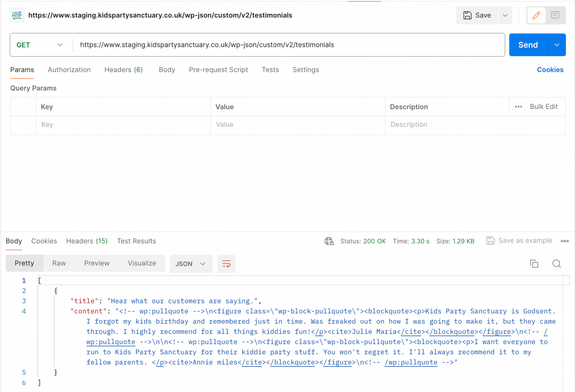
Task: Search the response with magnifier icon
Action: (556, 264)
